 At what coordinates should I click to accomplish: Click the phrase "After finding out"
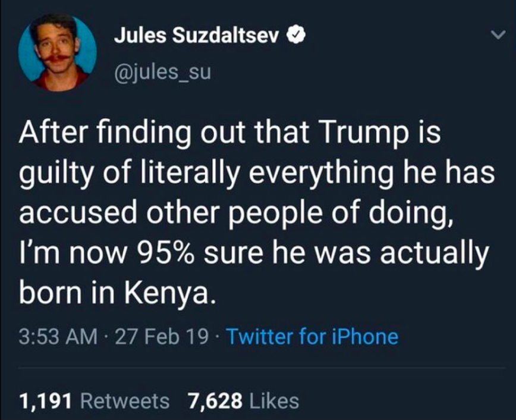point(112,133)
